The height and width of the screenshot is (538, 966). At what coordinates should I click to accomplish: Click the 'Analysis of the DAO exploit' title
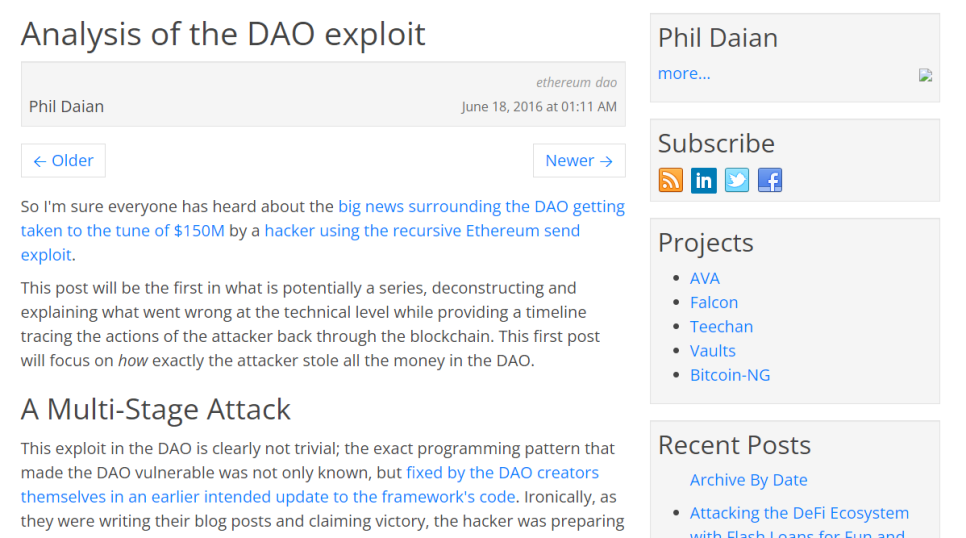[x=223, y=34]
